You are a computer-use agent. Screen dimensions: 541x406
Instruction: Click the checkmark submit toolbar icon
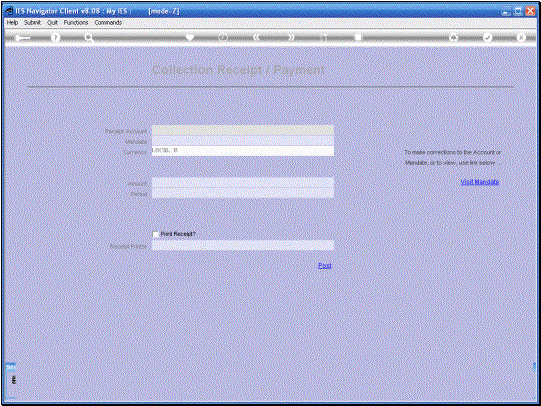click(x=487, y=38)
